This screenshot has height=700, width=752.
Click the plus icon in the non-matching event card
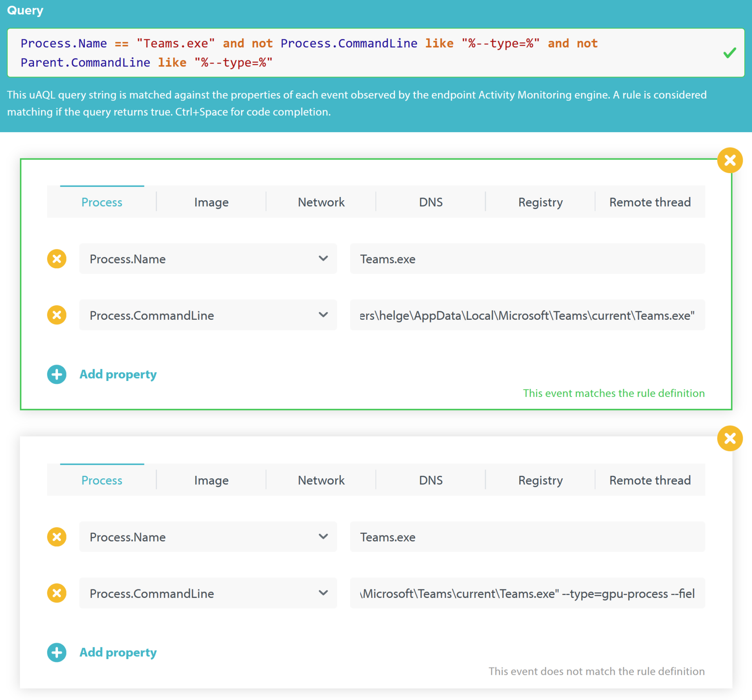(x=57, y=653)
